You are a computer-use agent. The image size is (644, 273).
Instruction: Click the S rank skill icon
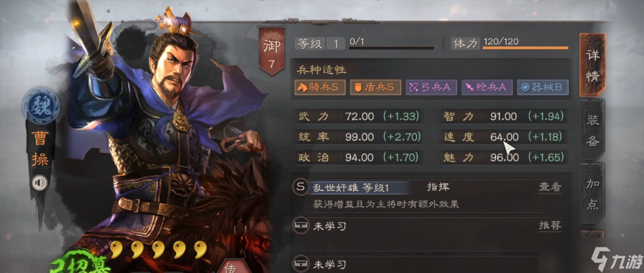click(x=300, y=188)
